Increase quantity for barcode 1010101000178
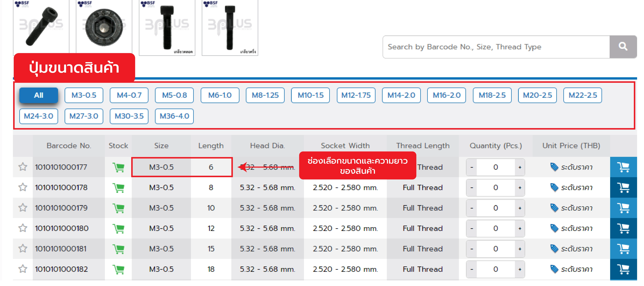 tap(520, 188)
